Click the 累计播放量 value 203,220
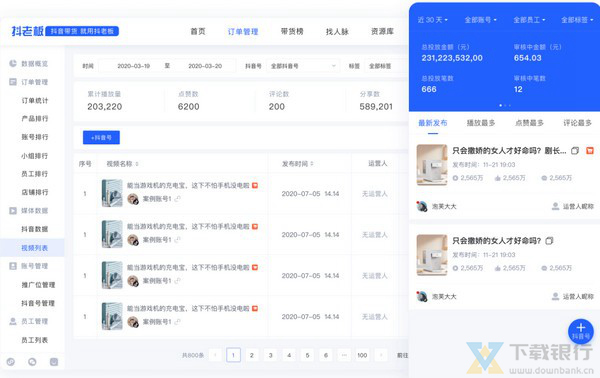600x378 pixels. pos(104,107)
